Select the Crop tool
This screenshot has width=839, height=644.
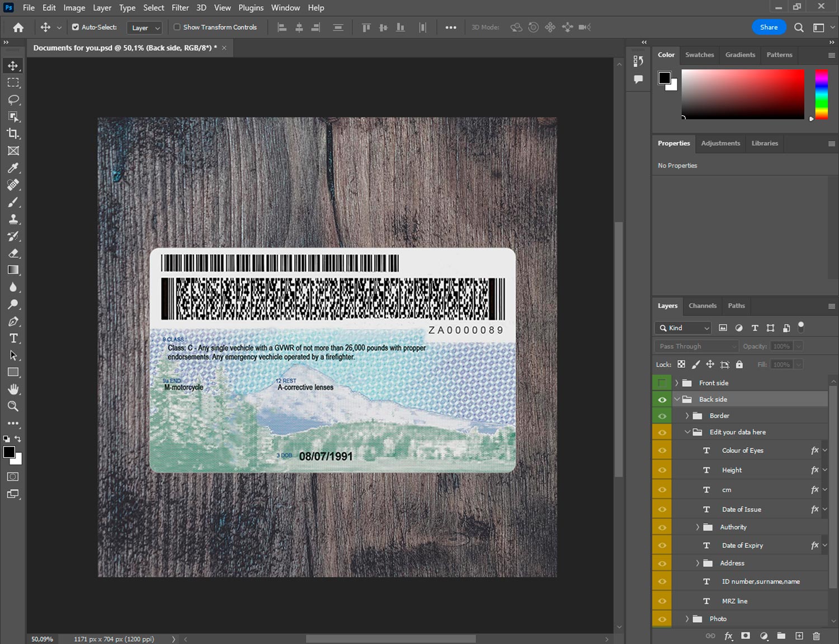click(13, 134)
